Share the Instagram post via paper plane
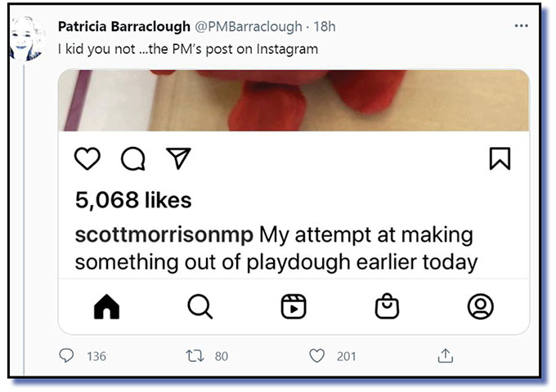The image size is (556, 392). pos(178,158)
